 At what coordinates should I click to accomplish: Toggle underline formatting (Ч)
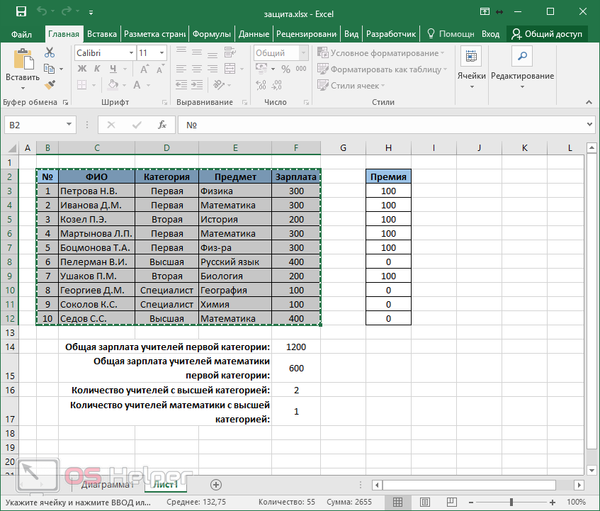(x=113, y=69)
